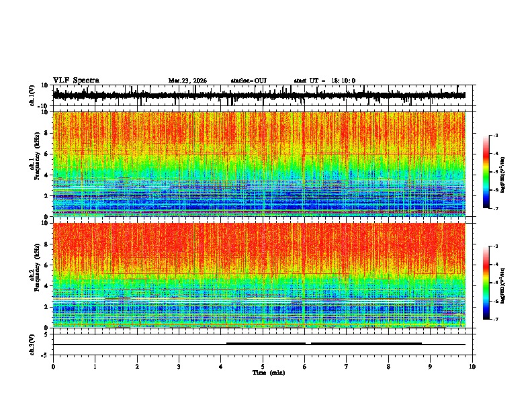Click the "-3" value on ch.2 colorbar
The image size is (532, 411).
pos(494,246)
